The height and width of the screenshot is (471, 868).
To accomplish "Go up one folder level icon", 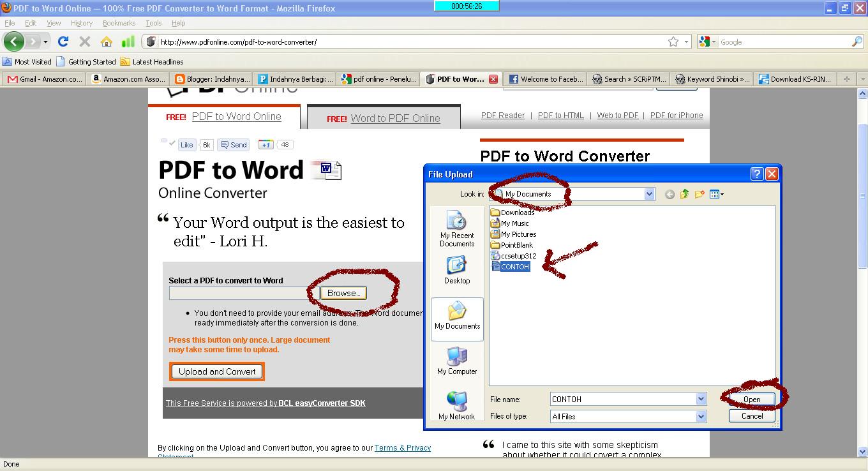I will click(684, 194).
